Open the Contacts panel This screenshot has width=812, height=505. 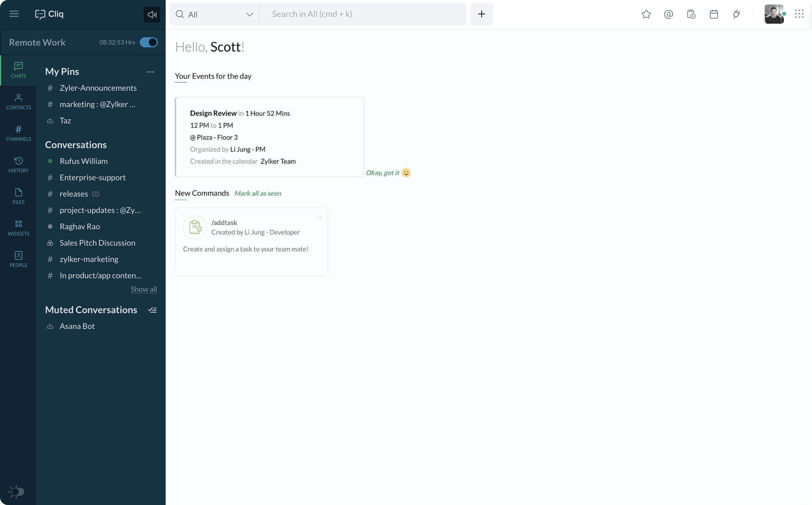pyautogui.click(x=18, y=101)
